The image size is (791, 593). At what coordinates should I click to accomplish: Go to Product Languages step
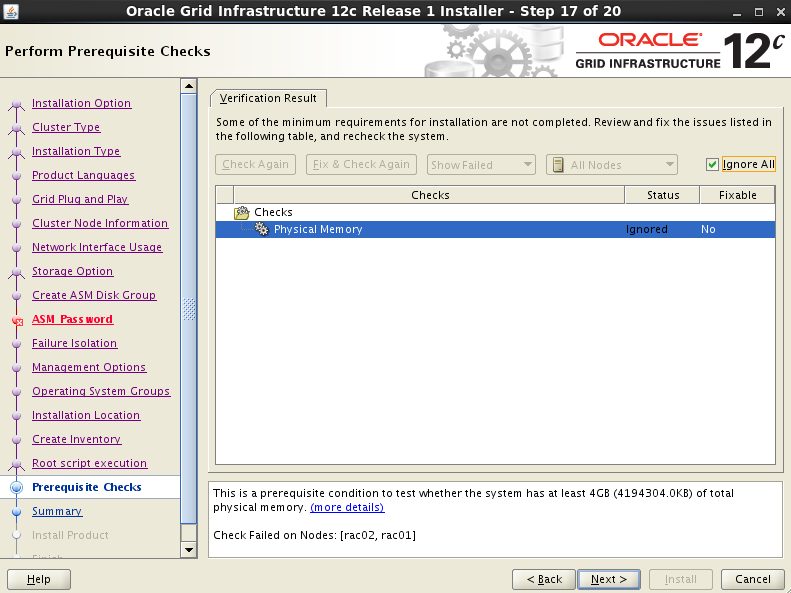coord(84,175)
